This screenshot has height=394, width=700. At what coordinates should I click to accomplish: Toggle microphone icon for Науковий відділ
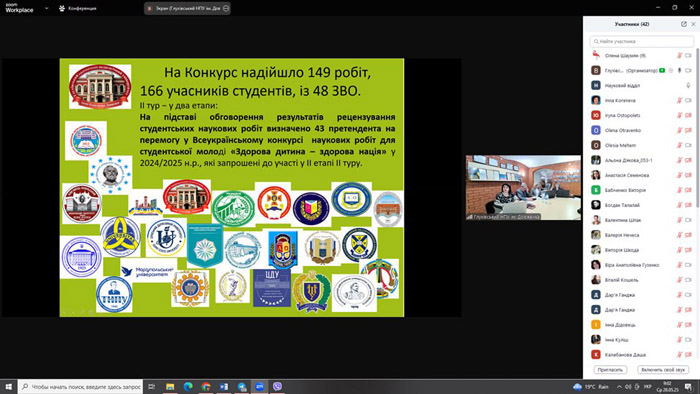688,85
